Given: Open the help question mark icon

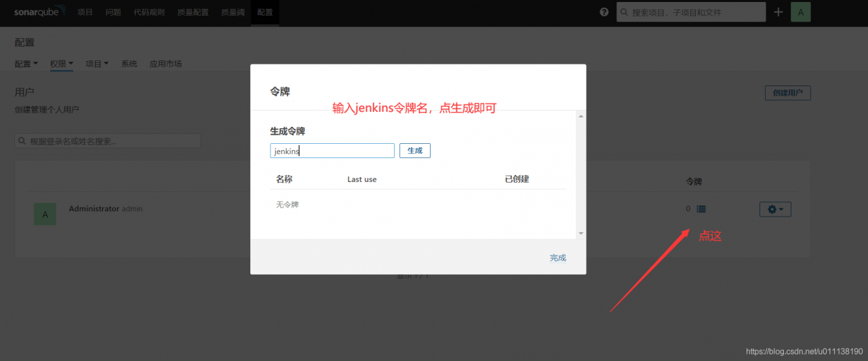Looking at the screenshot, I should [604, 12].
